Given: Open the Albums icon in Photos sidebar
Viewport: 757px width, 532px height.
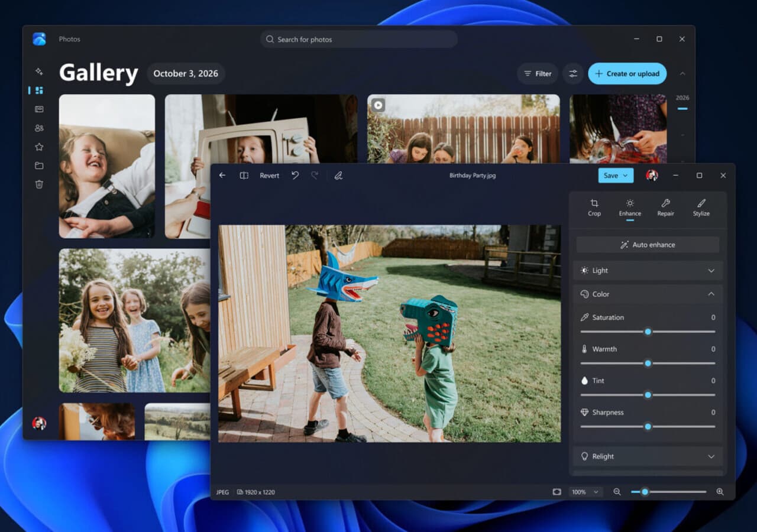Looking at the screenshot, I should point(39,109).
